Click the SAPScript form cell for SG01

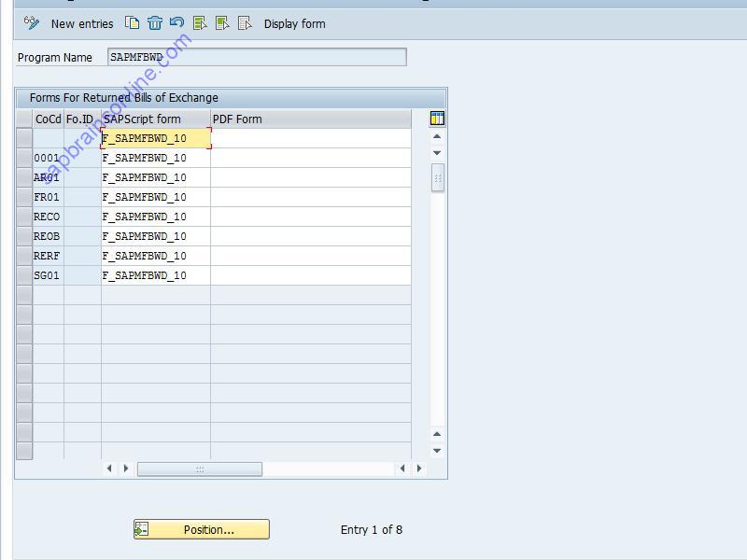(156, 275)
